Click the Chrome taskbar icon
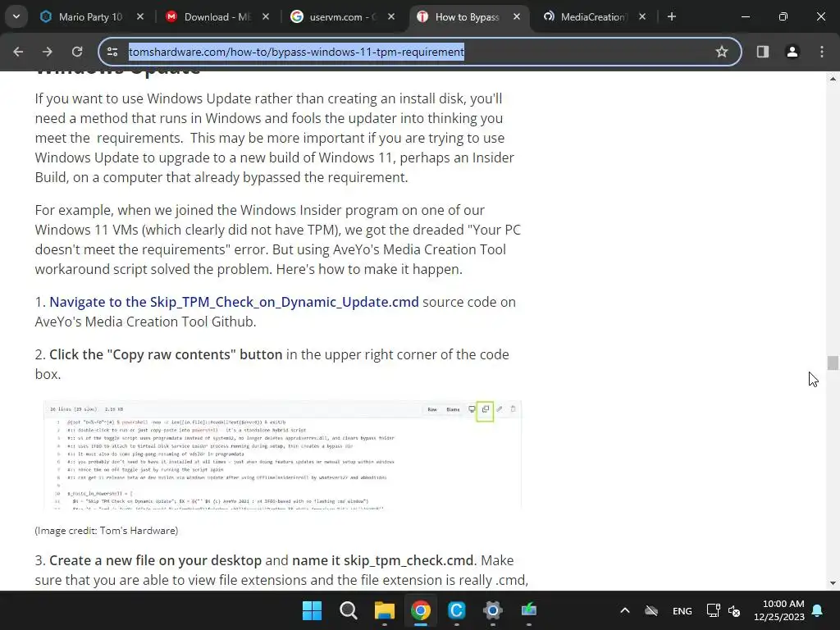Image resolution: width=840 pixels, height=630 pixels. (x=421, y=610)
